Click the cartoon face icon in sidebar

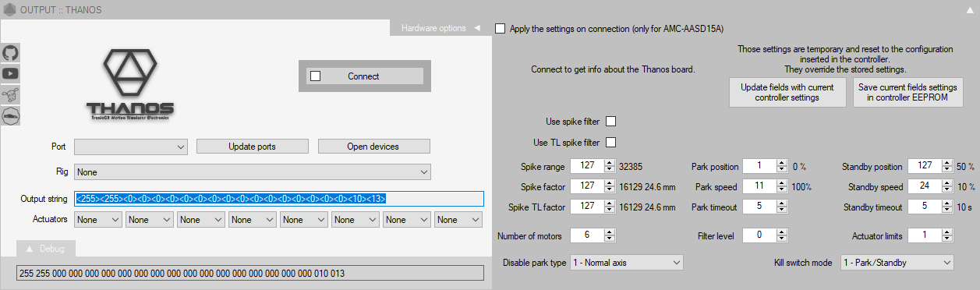[x=11, y=95]
